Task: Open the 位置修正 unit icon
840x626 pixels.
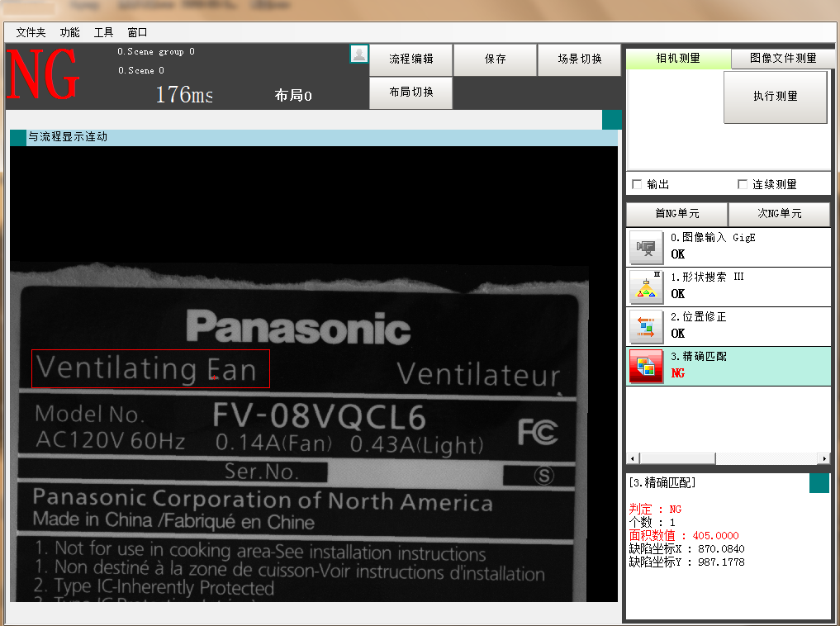Action: [648, 326]
